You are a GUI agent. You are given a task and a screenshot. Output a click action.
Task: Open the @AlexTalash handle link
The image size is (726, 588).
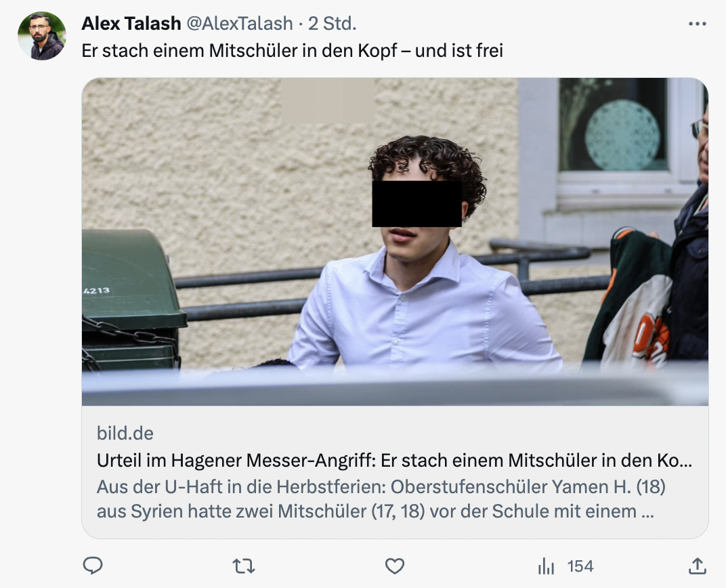(239, 23)
